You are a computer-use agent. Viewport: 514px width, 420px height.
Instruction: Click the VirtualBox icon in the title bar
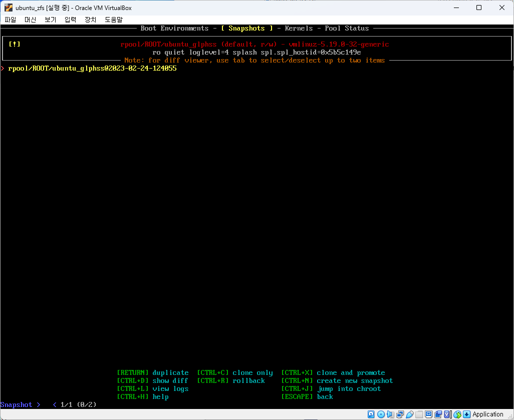[8, 8]
